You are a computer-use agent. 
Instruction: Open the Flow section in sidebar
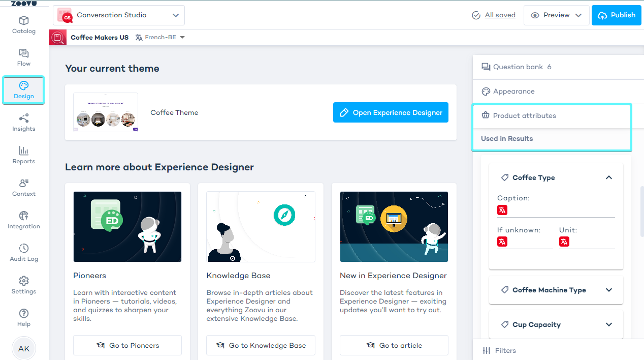24,57
